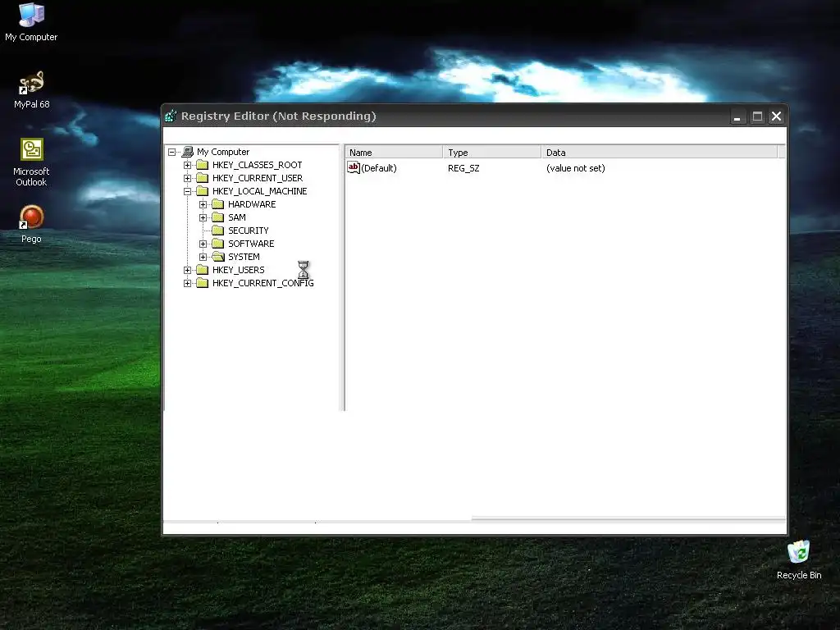The image size is (840, 630).
Task: Select HKEY_CURRENT_USER label
Action: (x=258, y=178)
